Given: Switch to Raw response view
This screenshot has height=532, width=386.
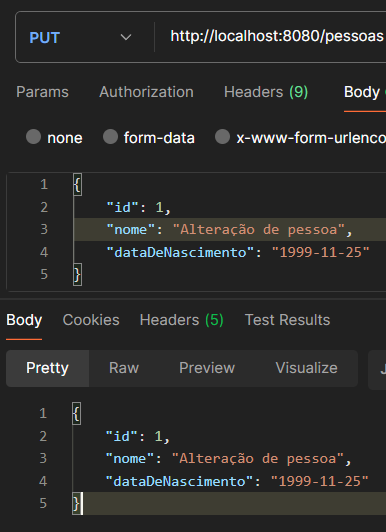Looking at the screenshot, I should pyautogui.click(x=124, y=368).
